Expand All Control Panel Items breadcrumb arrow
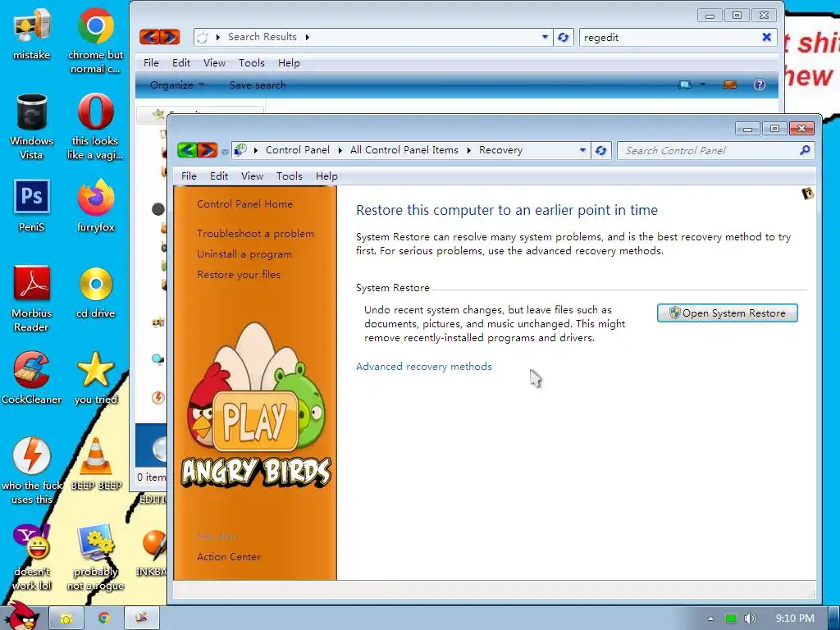This screenshot has width=840, height=630. [x=468, y=151]
